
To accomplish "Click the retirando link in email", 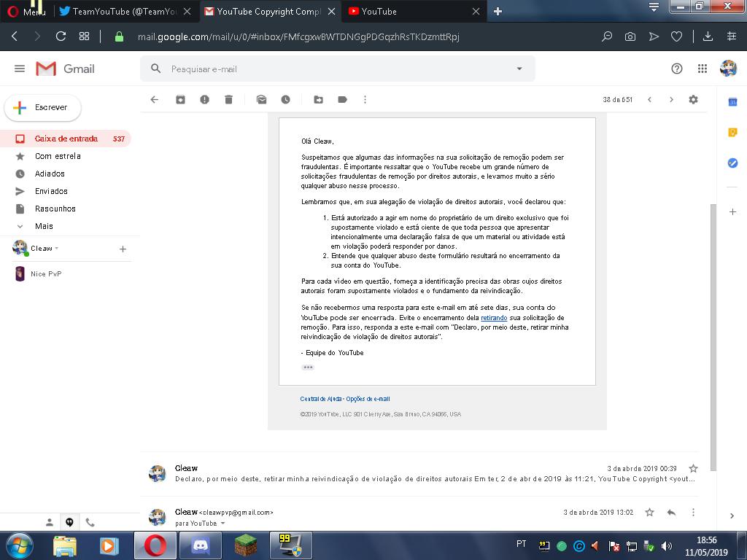I will (x=494, y=318).
